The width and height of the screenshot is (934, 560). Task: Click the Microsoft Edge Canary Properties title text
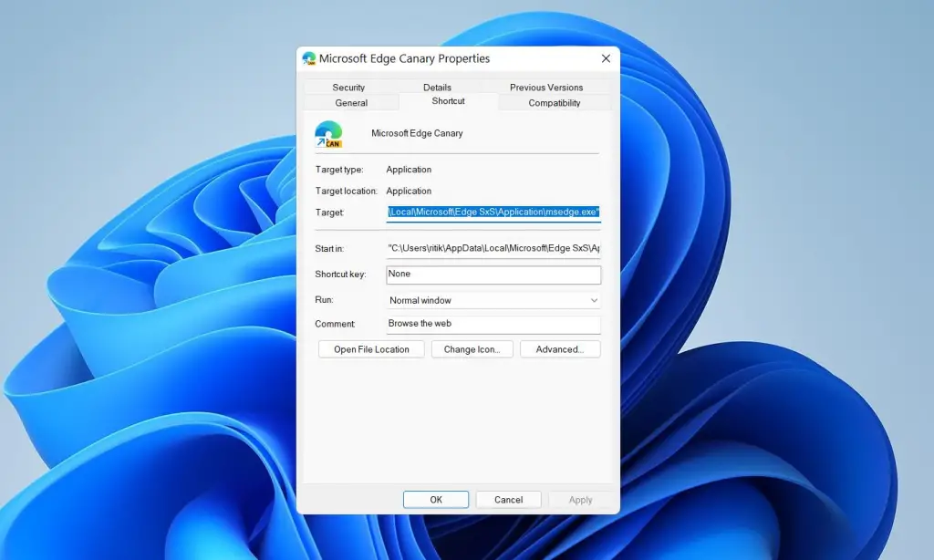point(404,58)
